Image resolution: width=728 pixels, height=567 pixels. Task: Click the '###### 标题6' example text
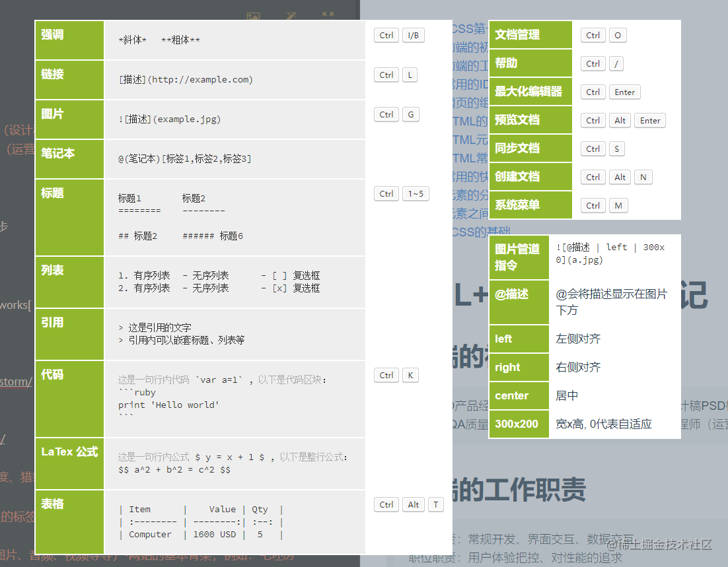tap(213, 236)
